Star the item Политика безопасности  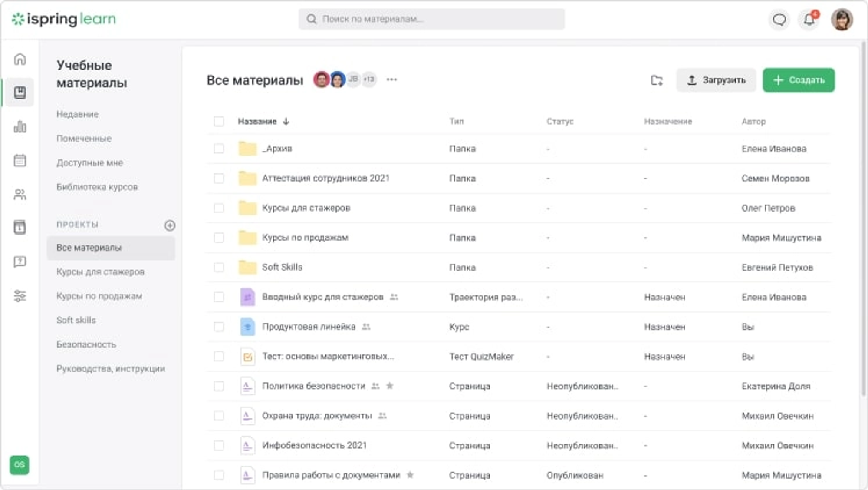(x=390, y=386)
